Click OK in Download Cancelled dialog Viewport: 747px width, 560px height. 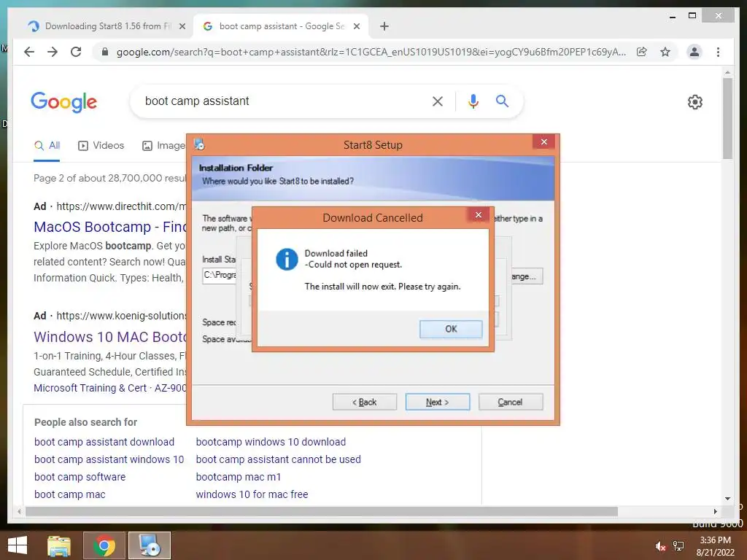(x=451, y=329)
